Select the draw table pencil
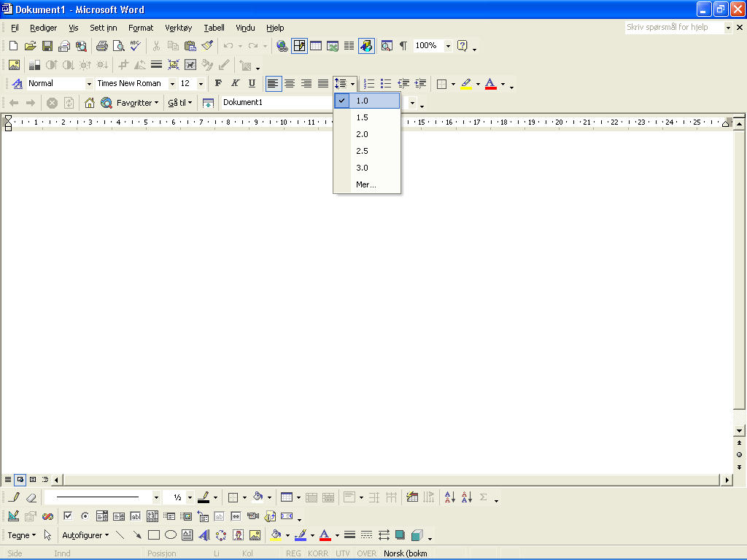Screen dimensions: 747x560 click(x=15, y=497)
